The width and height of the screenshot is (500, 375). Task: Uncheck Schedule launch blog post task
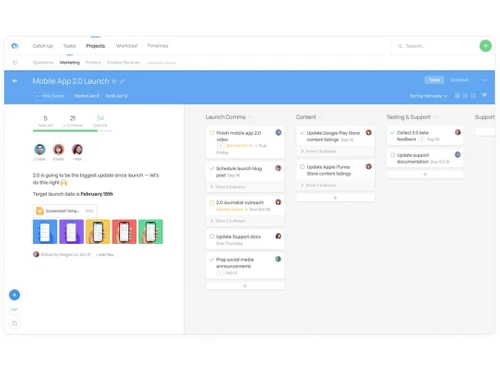click(x=212, y=168)
